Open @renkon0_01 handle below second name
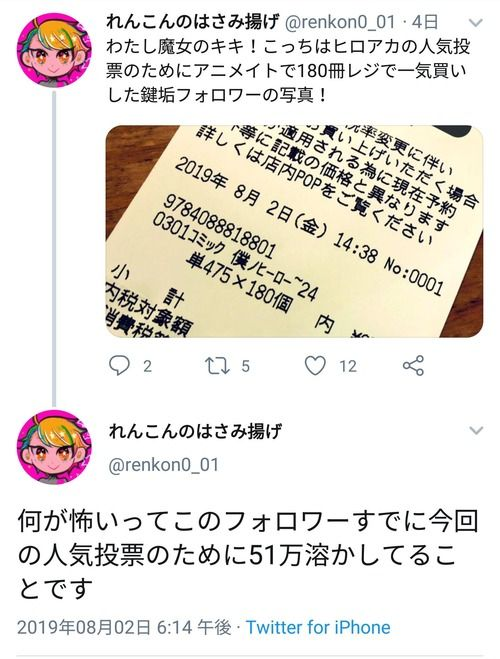The image size is (500, 659). point(164,465)
